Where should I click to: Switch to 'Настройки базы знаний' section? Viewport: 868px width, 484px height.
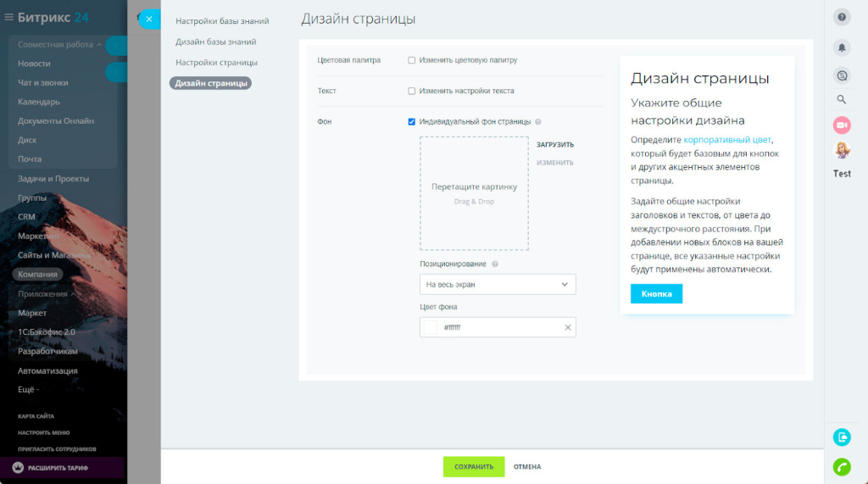pos(222,20)
